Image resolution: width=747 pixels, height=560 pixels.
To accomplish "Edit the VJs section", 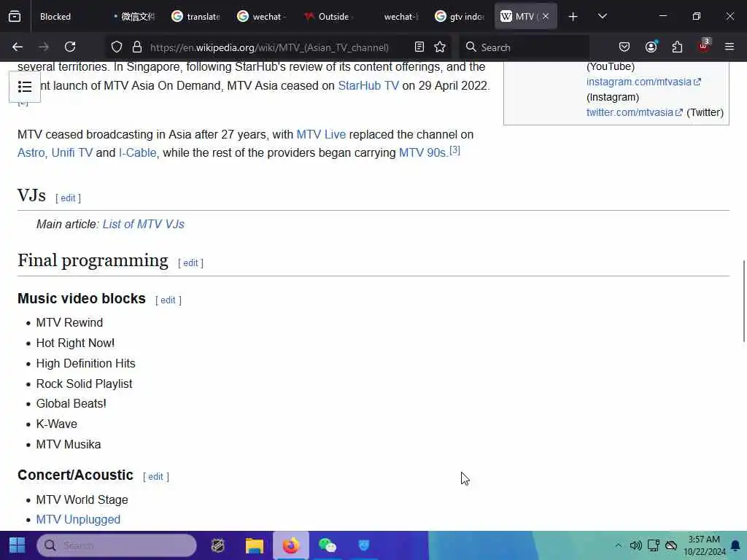I will click(68, 198).
